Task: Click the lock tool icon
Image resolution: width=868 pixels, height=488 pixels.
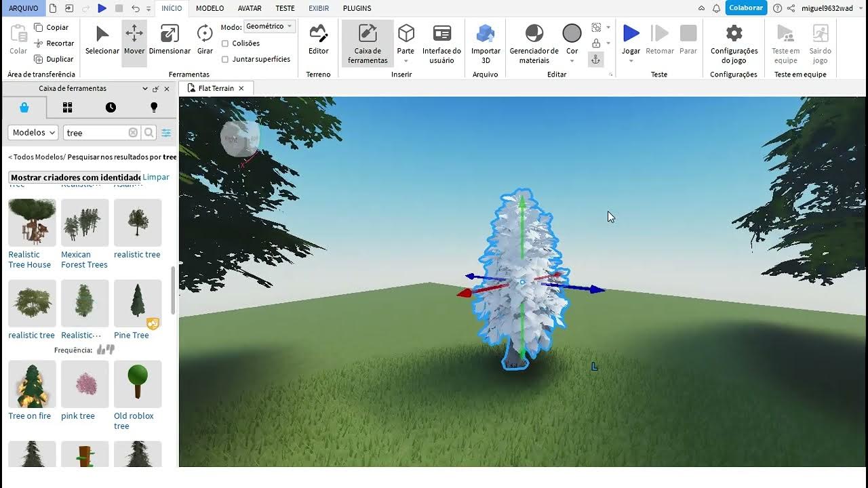Action: [596, 43]
